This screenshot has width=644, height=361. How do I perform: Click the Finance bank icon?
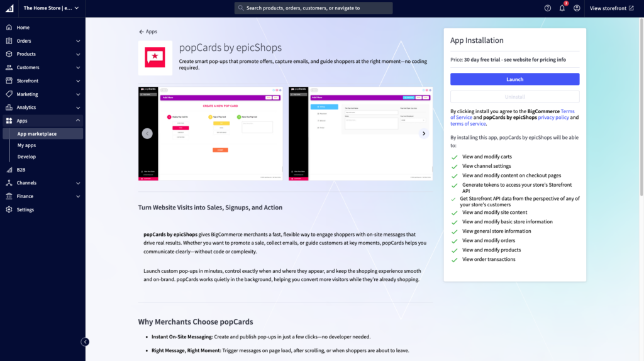[9, 196]
